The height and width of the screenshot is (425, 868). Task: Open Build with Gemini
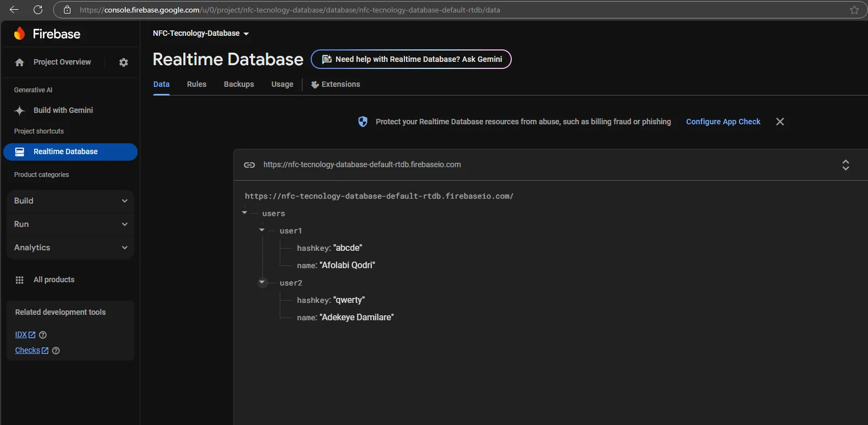(63, 110)
